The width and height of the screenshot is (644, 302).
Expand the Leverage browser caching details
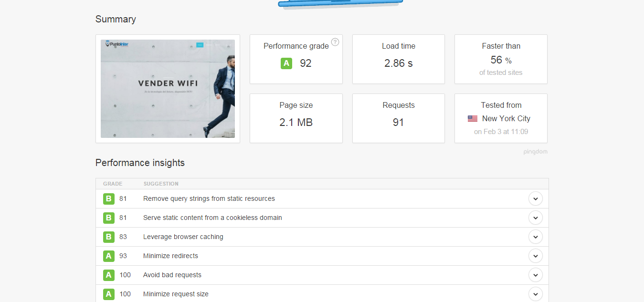(535, 237)
